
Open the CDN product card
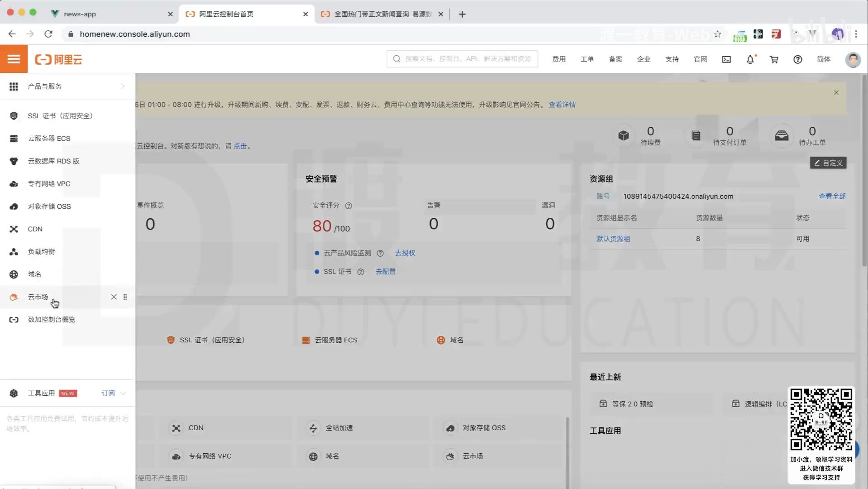(225, 428)
